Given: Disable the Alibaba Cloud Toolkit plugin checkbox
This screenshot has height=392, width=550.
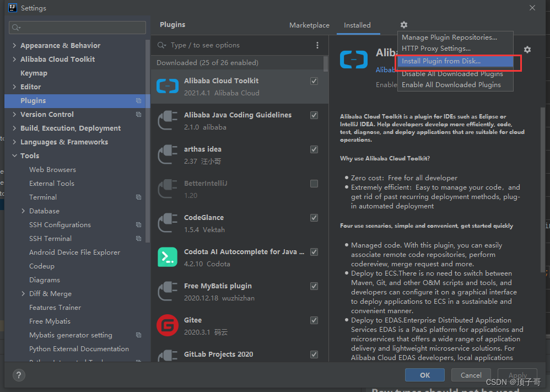Looking at the screenshot, I should pyautogui.click(x=314, y=81).
